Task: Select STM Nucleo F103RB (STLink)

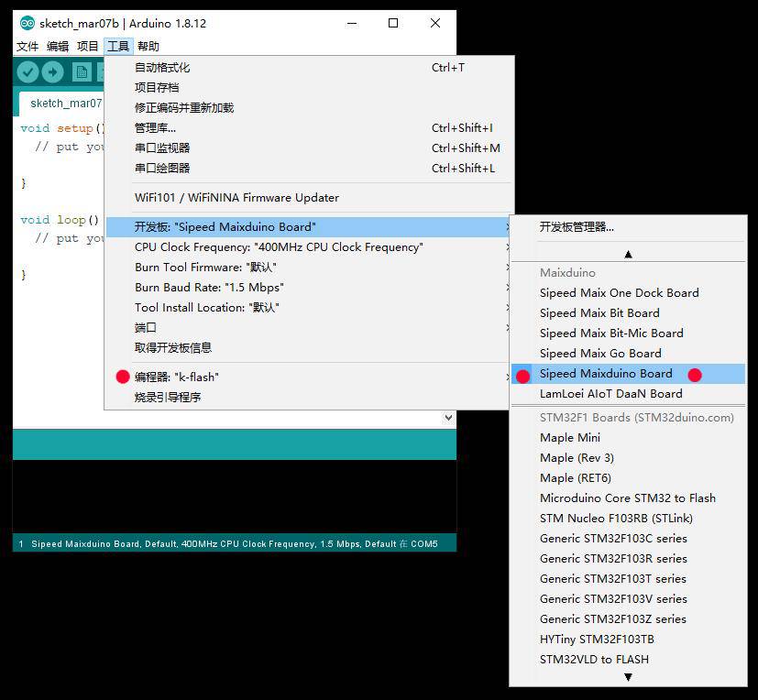Action: pyautogui.click(x=628, y=519)
